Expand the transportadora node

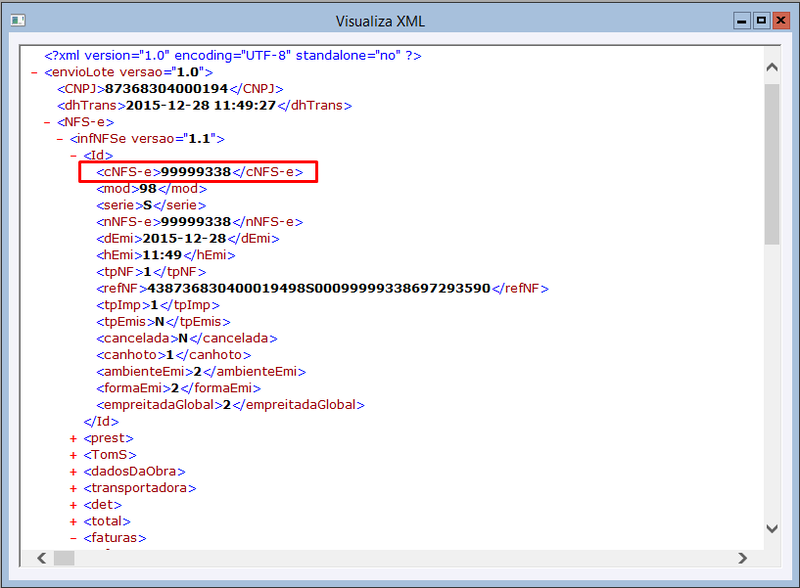tap(73, 488)
